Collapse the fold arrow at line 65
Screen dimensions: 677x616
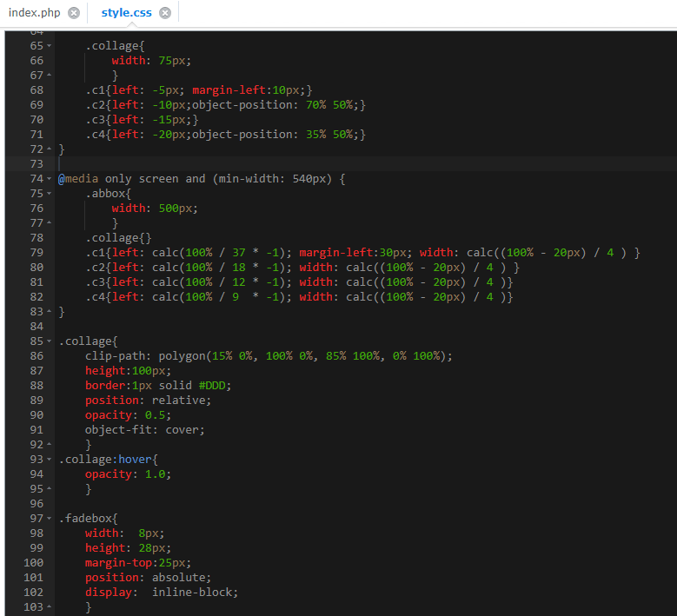pos(50,46)
